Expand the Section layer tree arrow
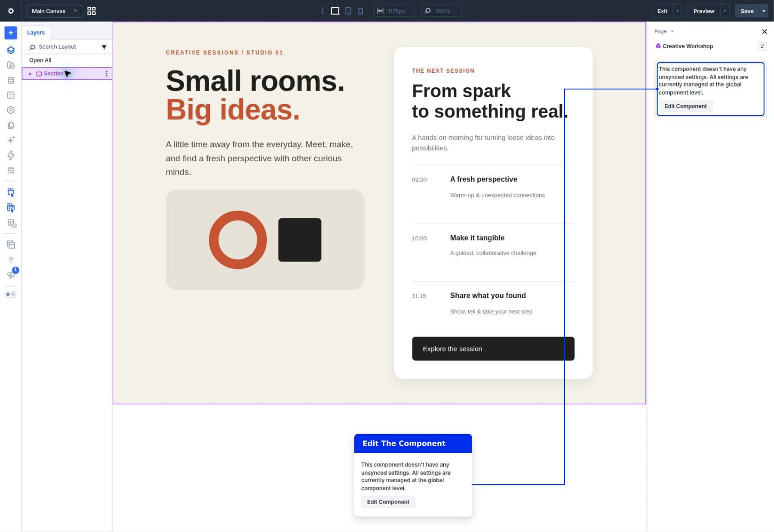The width and height of the screenshot is (774, 532). point(30,74)
